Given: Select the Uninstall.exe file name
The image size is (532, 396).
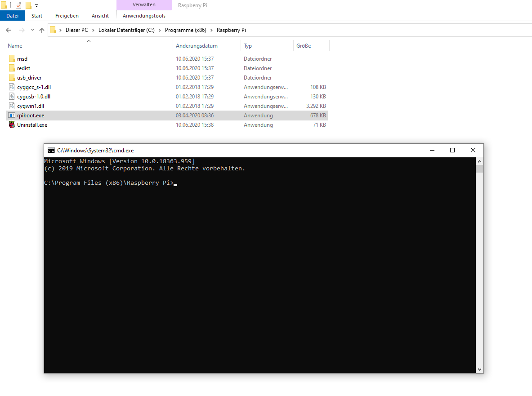Looking at the screenshot, I should pyautogui.click(x=32, y=125).
